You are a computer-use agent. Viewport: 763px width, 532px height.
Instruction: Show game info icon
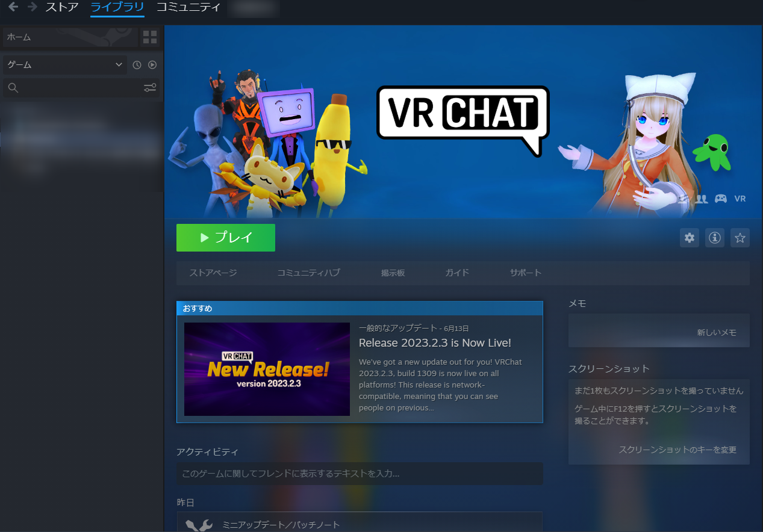(715, 238)
